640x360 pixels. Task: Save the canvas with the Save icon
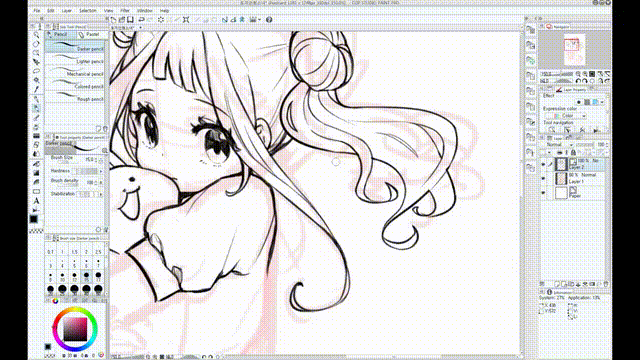click(130, 20)
